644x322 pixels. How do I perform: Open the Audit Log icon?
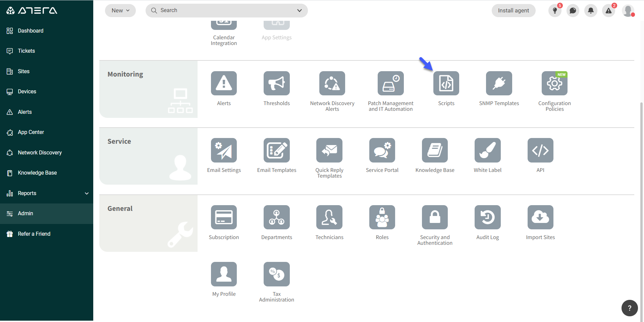487,217
